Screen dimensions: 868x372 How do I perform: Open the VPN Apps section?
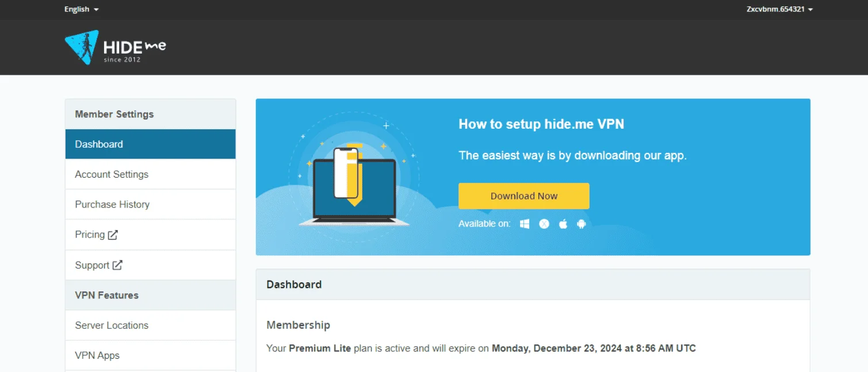coord(151,355)
